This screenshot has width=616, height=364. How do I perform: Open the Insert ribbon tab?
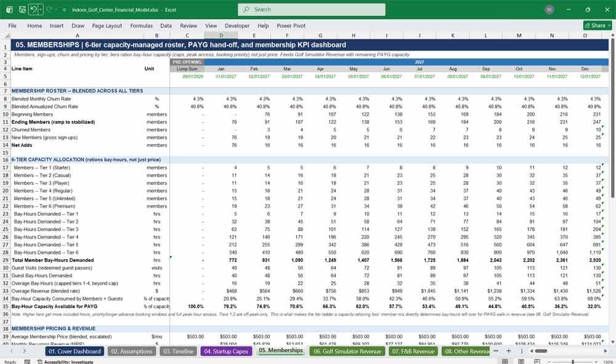tap(57, 25)
